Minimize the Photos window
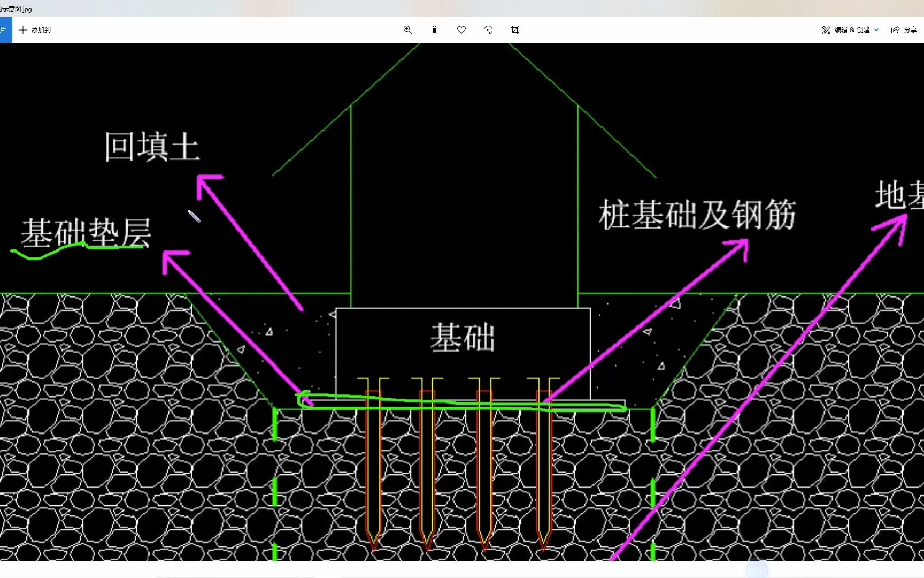This screenshot has width=924, height=578. click(x=913, y=9)
